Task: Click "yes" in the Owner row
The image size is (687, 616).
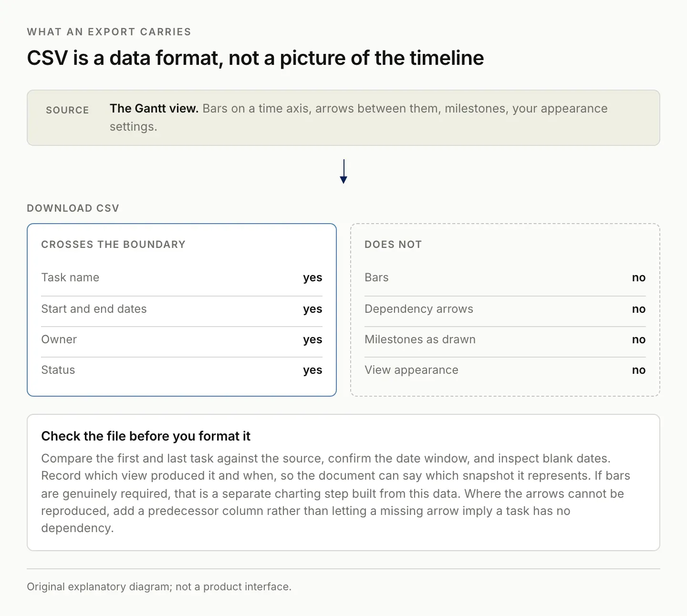Action: point(312,339)
